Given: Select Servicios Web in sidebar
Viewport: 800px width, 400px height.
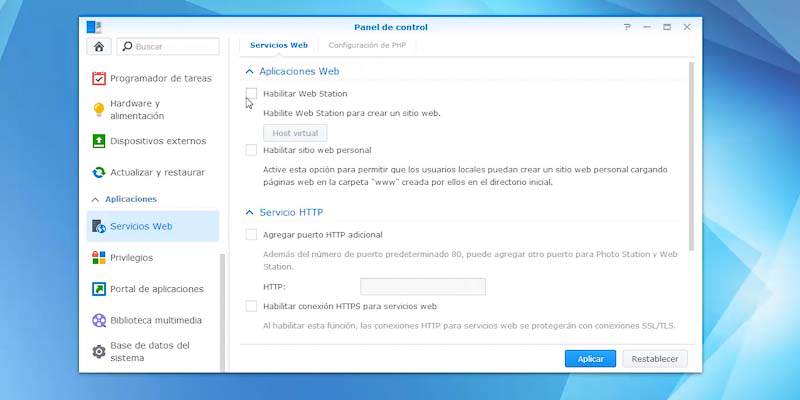Looking at the screenshot, I should 153,226.
